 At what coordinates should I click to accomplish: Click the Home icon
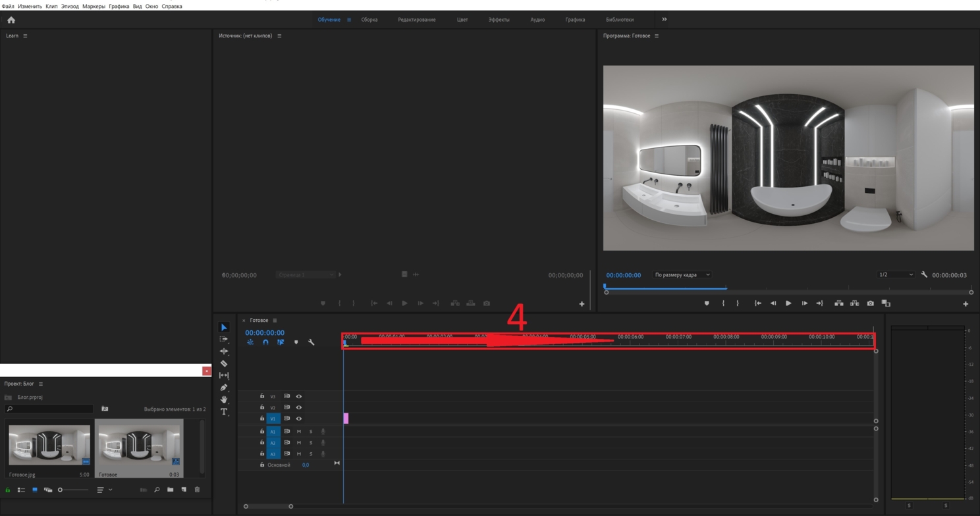(11, 20)
